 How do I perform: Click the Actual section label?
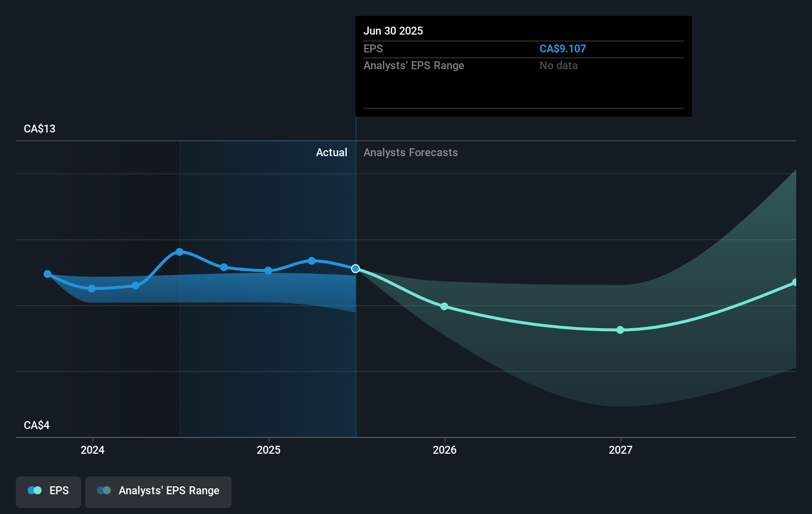click(x=331, y=153)
